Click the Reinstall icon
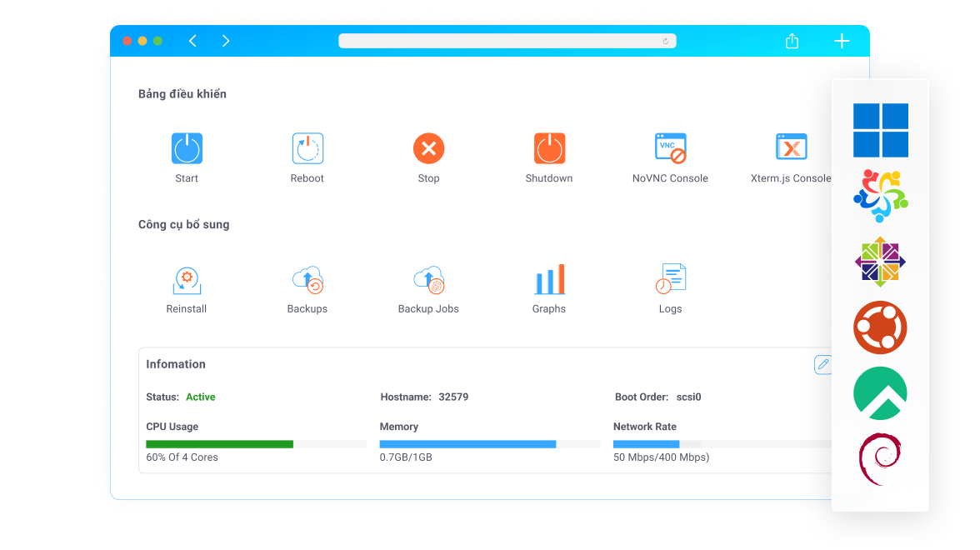Viewport: 980px width, 550px height. click(186, 279)
